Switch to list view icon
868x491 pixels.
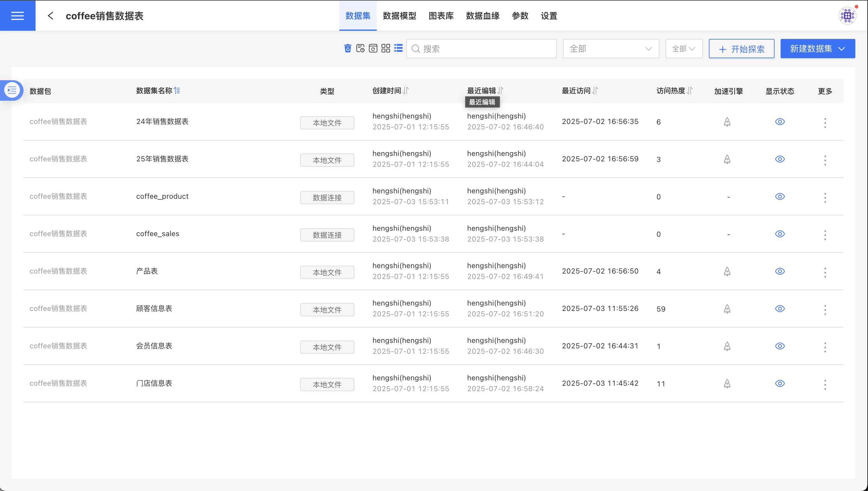coord(398,49)
